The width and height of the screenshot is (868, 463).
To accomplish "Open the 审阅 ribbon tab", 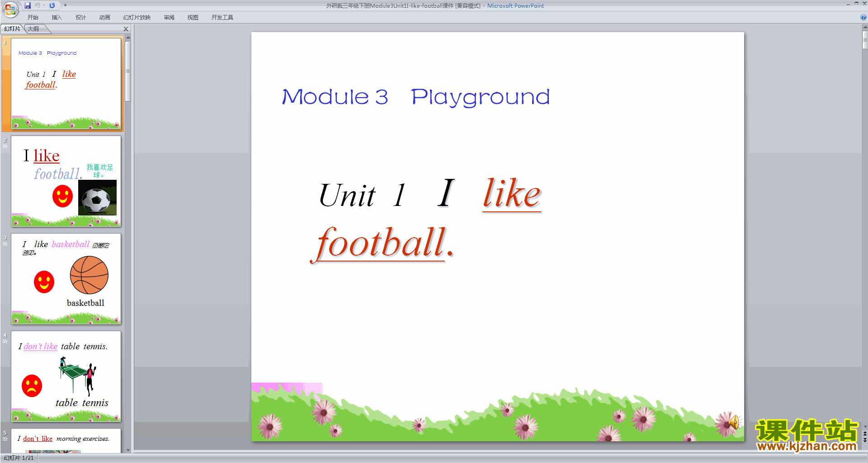I will (169, 18).
